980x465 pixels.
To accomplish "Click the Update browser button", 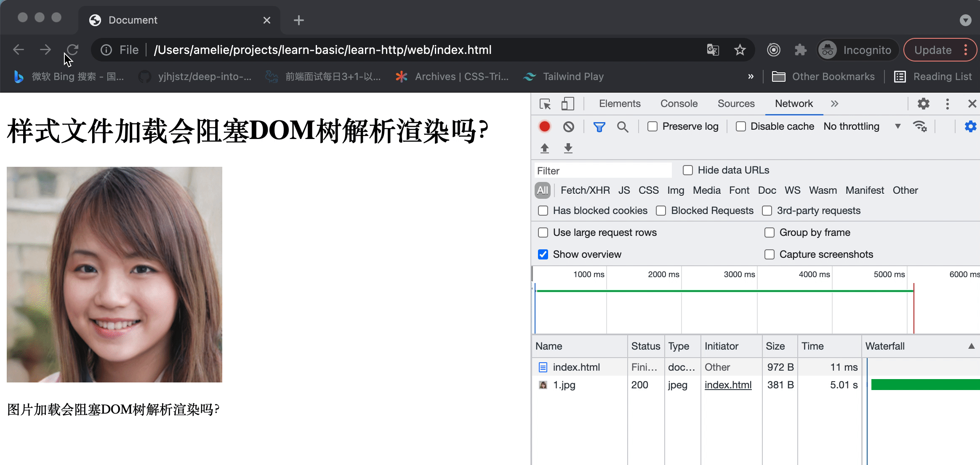I will [x=934, y=50].
